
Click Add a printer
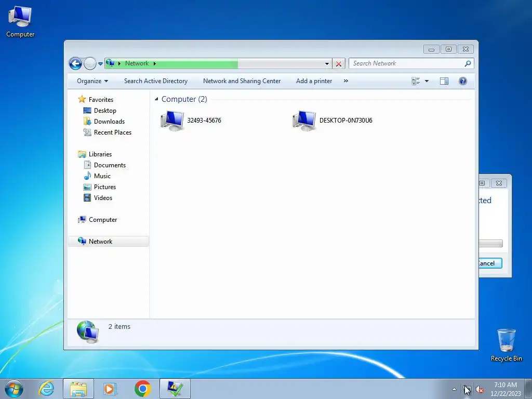tap(314, 81)
